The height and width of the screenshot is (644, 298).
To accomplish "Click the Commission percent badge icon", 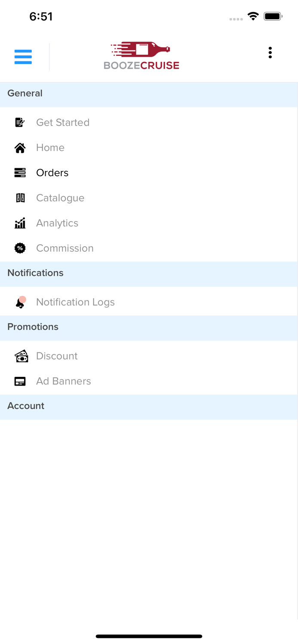I will [x=20, y=248].
